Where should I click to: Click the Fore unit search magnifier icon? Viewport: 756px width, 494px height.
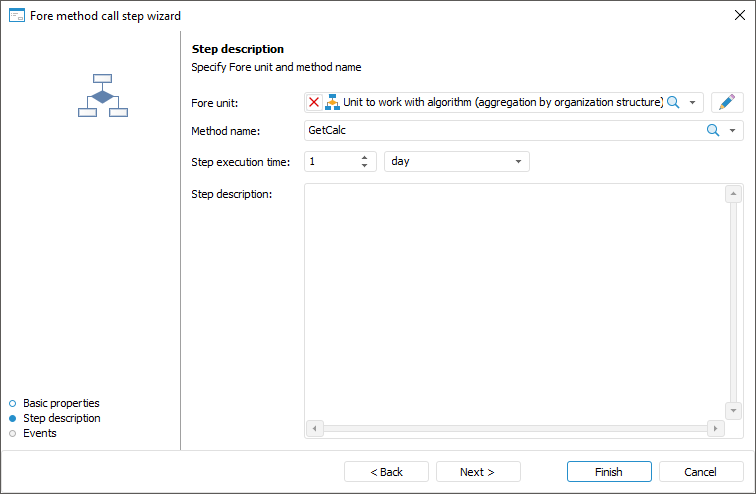pyautogui.click(x=673, y=102)
